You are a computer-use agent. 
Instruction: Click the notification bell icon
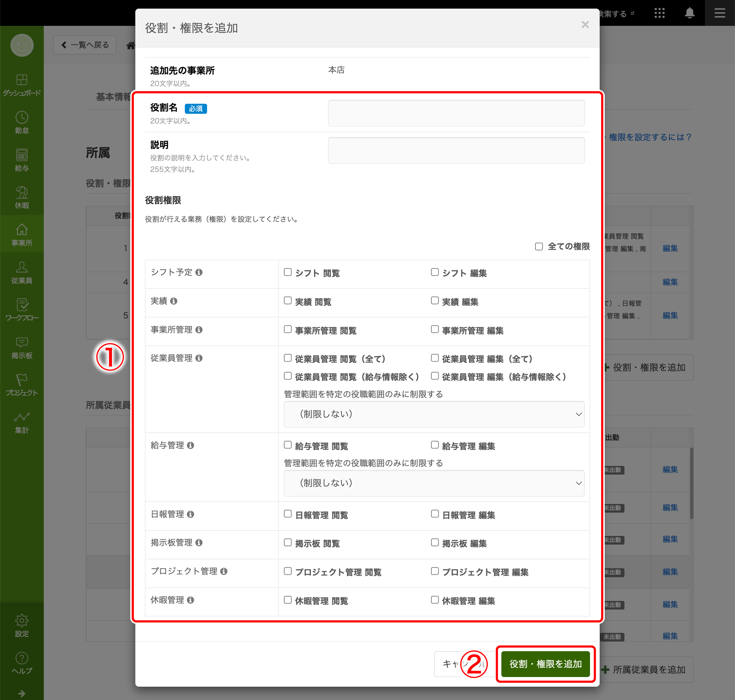689,13
